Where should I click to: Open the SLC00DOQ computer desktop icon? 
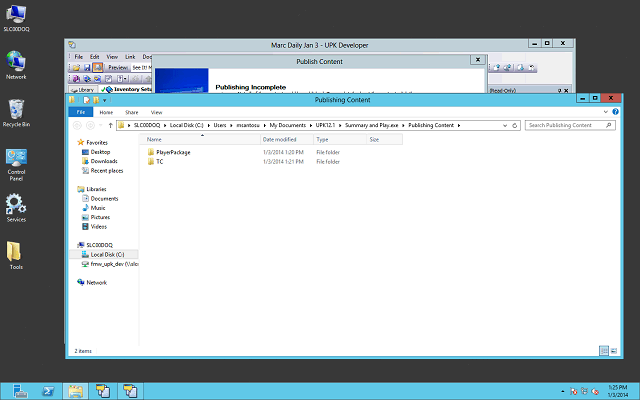pos(16,18)
